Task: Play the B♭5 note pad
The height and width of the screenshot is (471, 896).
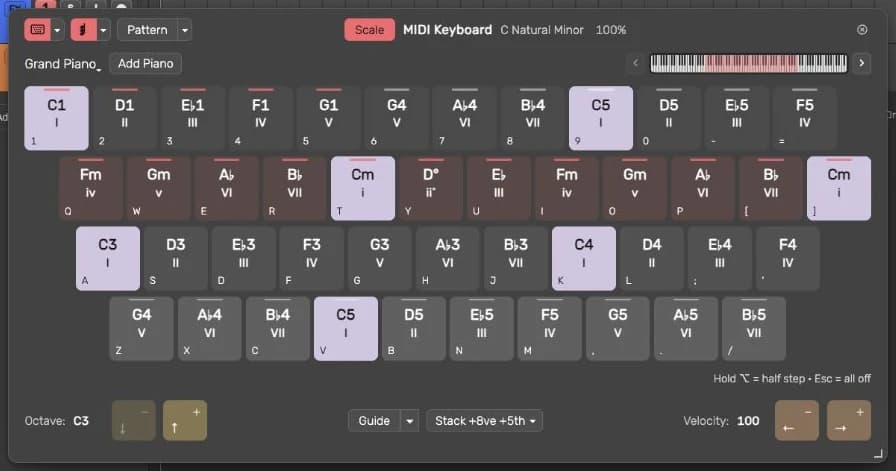Action: (754, 329)
